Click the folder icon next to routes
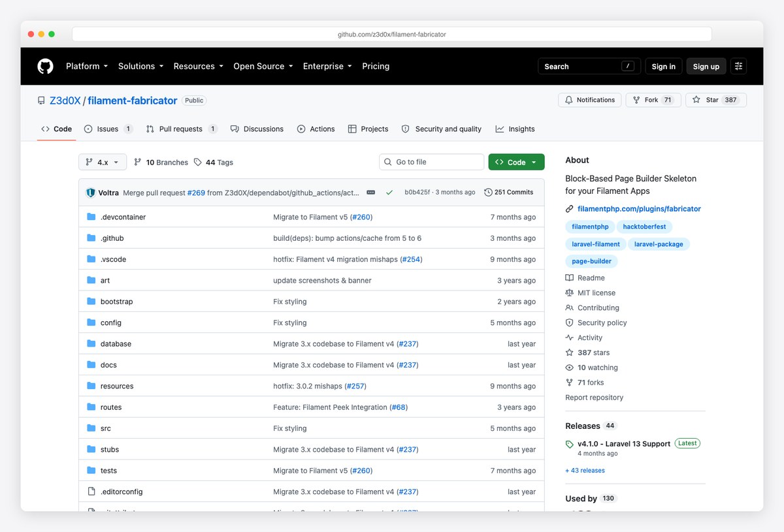 pyautogui.click(x=91, y=407)
